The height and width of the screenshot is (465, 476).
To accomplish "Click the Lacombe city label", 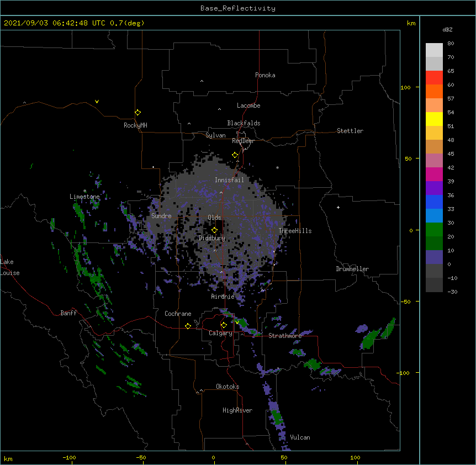I will [248, 105].
